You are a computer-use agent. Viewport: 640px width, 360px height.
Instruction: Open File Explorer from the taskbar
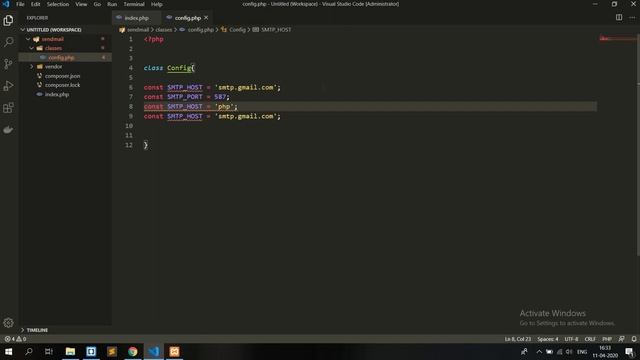point(70,351)
